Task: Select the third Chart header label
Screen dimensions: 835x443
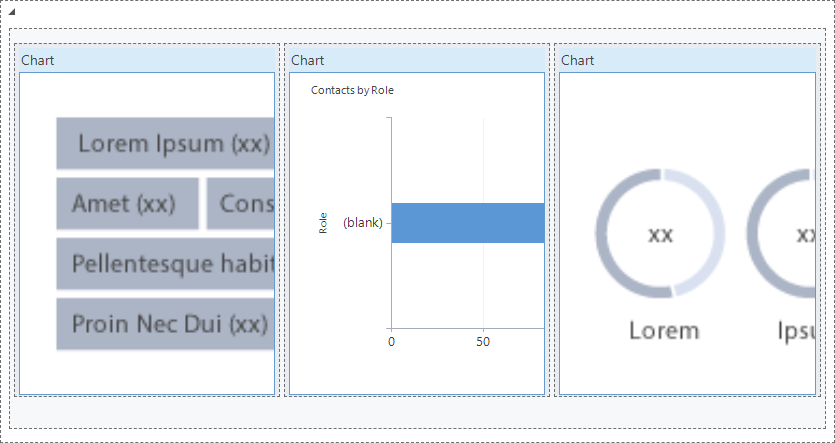Action: pyautogui.click(x=577, y=60)
